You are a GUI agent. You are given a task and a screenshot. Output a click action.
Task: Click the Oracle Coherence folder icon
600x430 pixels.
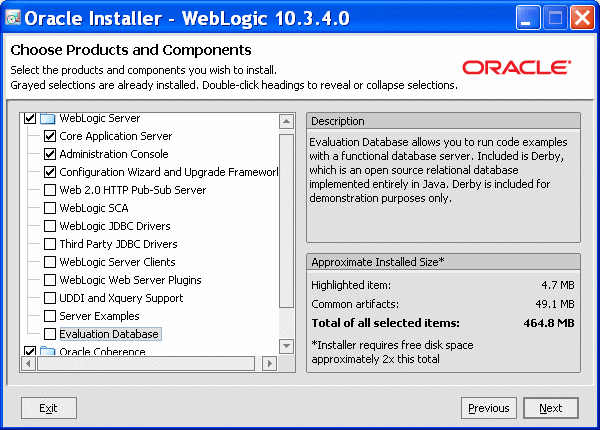(47, 351)
